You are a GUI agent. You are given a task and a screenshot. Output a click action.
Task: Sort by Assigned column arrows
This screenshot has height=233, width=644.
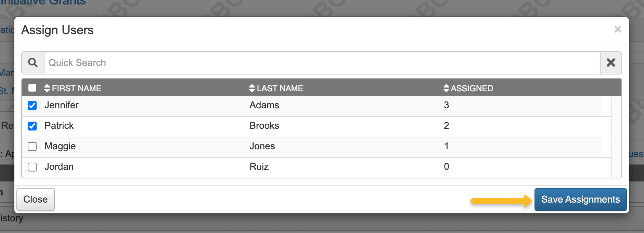coord(446,88)
